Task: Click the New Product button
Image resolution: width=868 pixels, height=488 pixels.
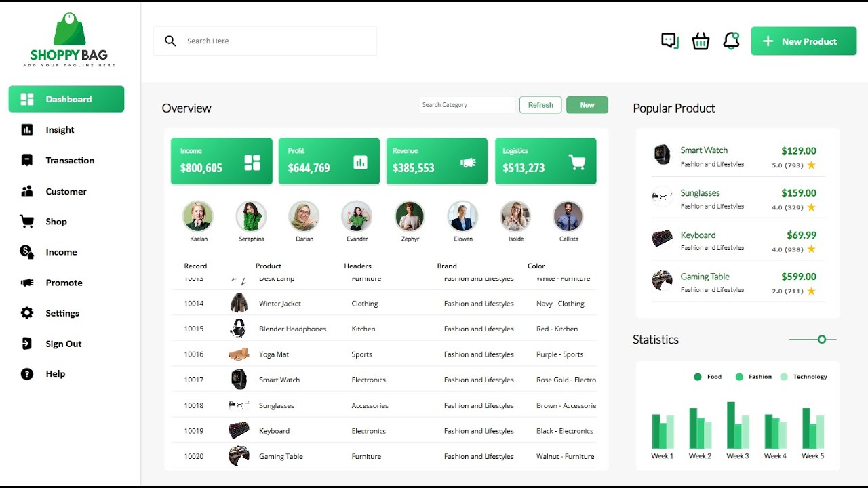Action: 804,41
